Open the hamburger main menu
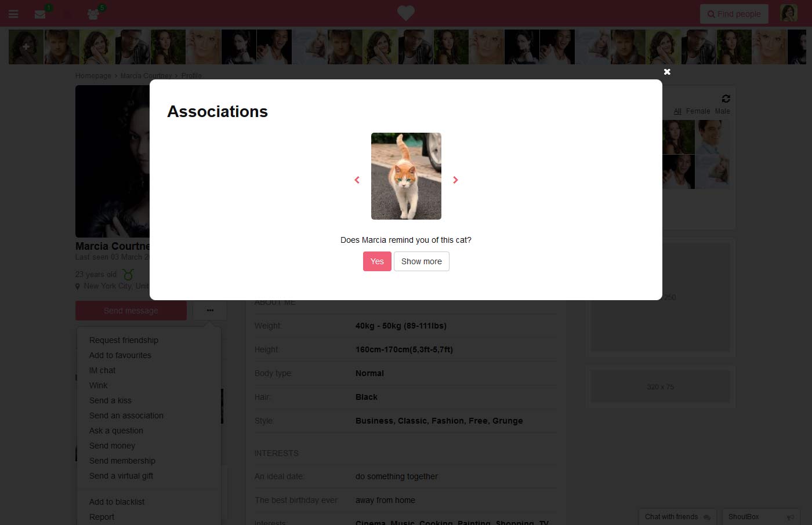The height and width of the screenshot is (525, 812). point(13,14)
